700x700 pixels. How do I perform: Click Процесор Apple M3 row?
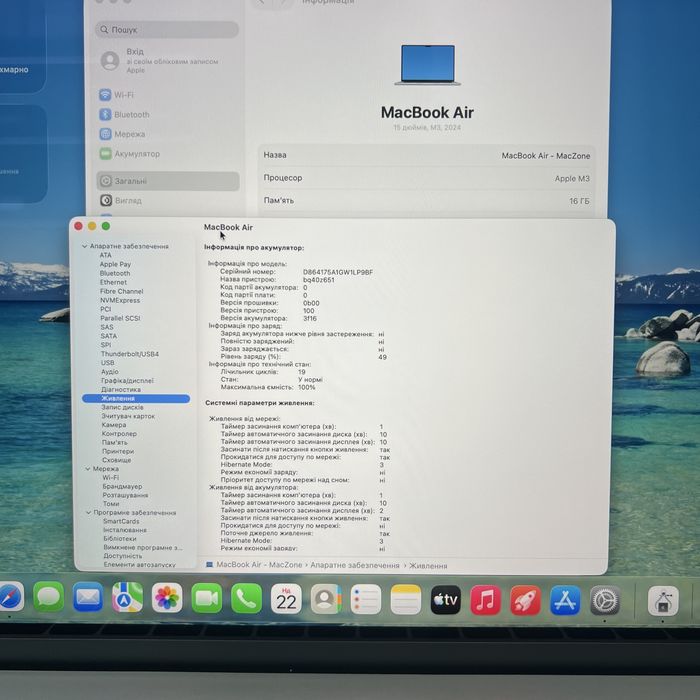tap(426, 178)
